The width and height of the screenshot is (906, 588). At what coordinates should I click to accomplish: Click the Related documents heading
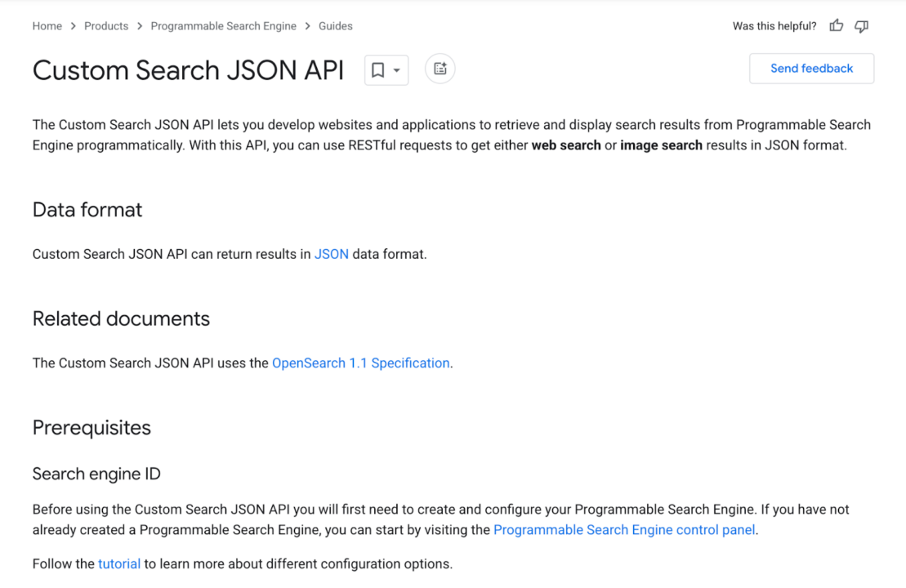pos(121,318)
